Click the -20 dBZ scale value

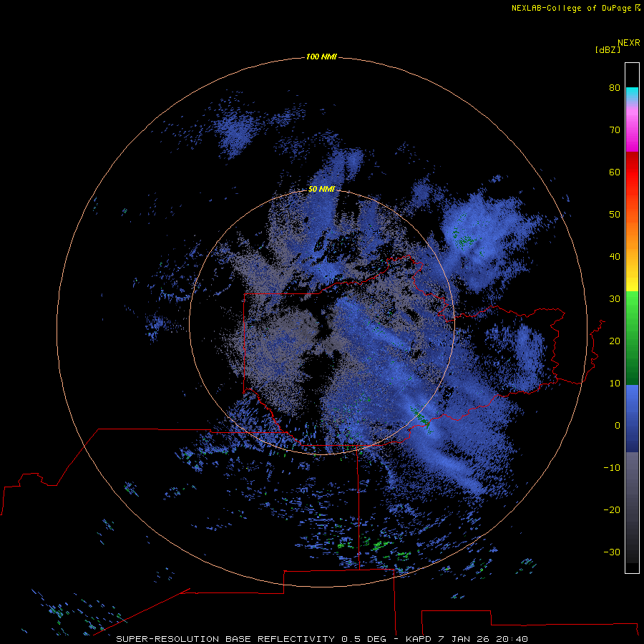coord(612,509)
